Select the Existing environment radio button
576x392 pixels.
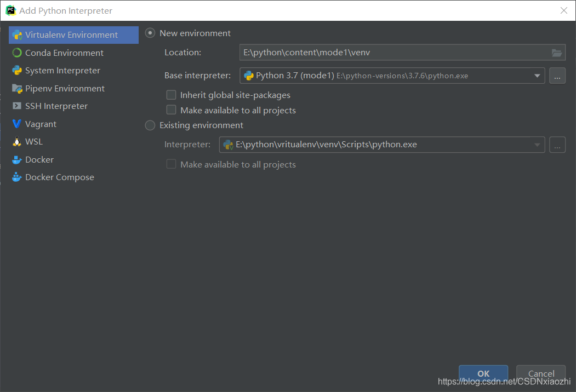150,125
